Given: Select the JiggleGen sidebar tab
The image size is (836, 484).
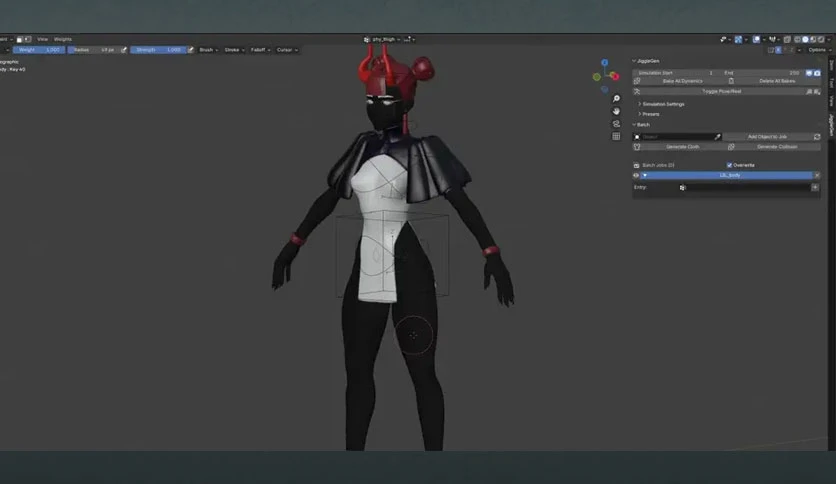Looking at the screenshot, I should pos(831,125).
